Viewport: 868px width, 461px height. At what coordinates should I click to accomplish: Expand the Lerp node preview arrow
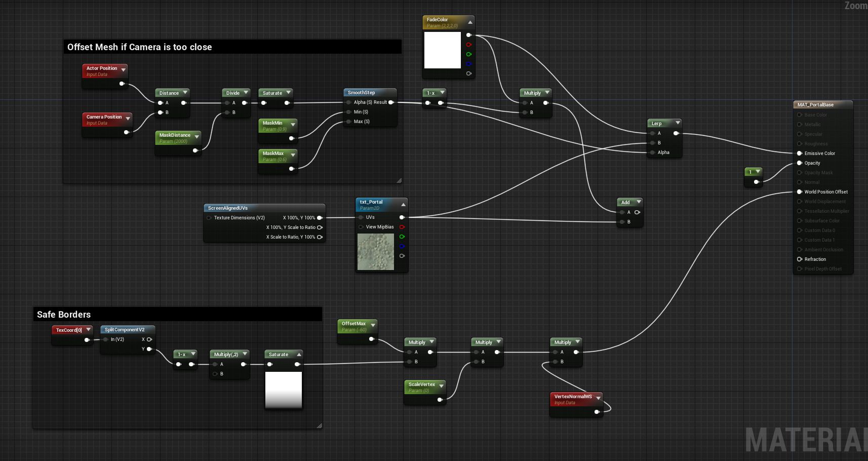click(678, 123)
